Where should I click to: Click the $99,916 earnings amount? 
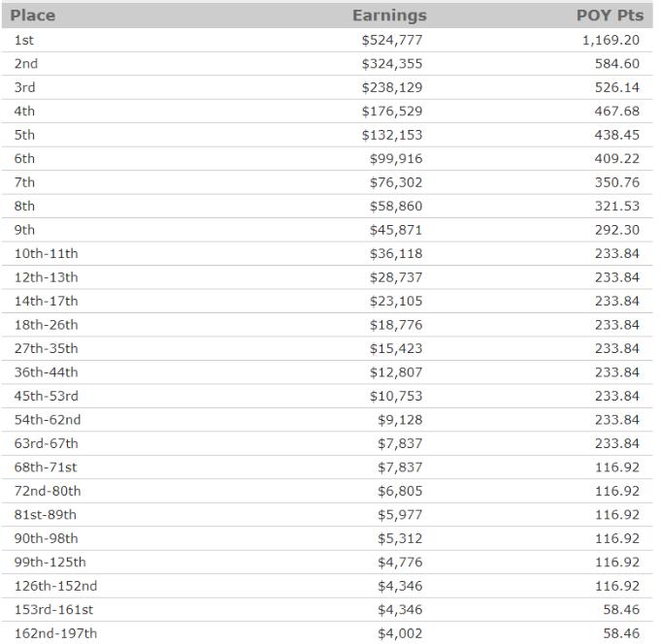pos(396,159)
